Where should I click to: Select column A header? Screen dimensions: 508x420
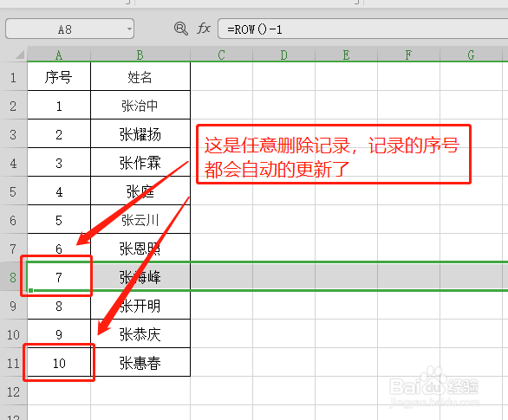tap(59, 55)
